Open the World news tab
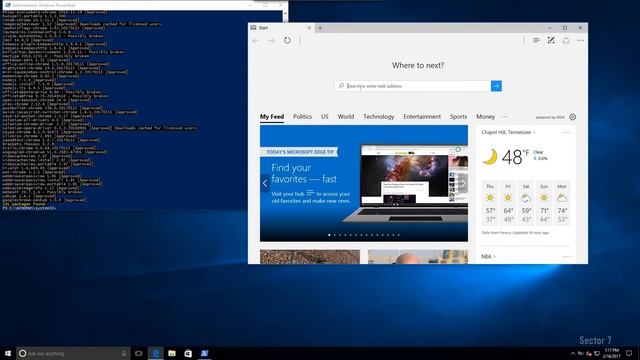Image resolution: width=640 pixels, height=360 pixels. [x=346, y=117]
